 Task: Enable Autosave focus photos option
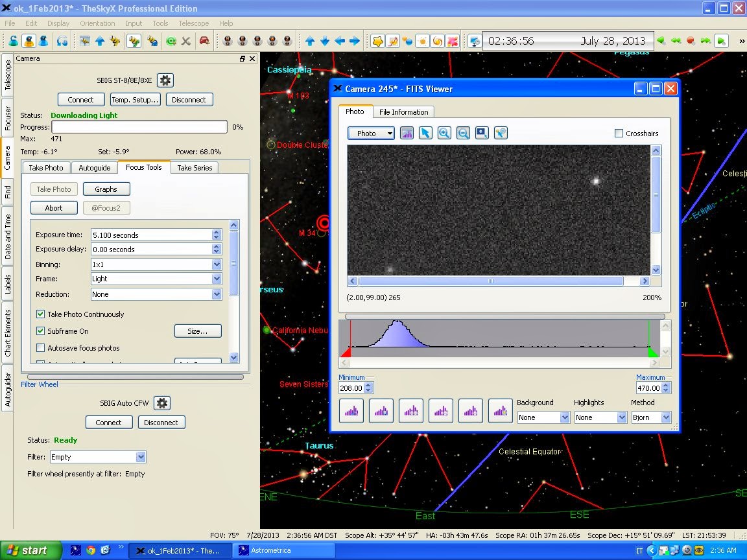click(41, 348)
